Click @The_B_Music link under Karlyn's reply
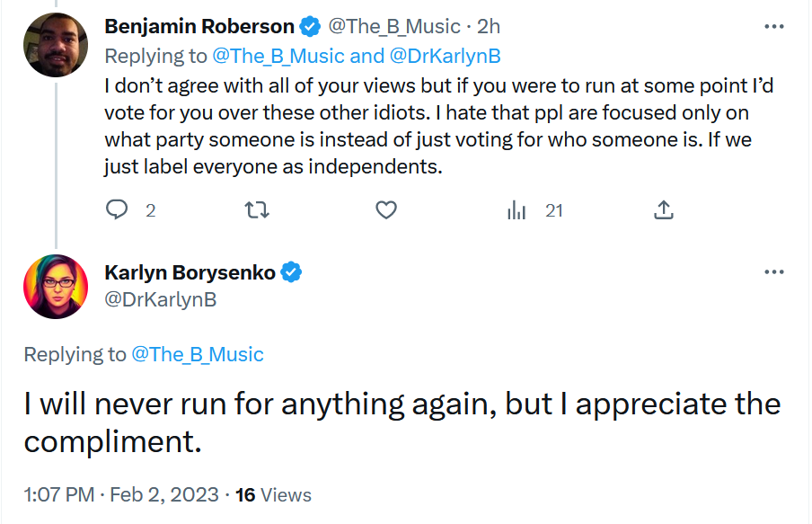The image size is (812, 524). pos(198,354)
